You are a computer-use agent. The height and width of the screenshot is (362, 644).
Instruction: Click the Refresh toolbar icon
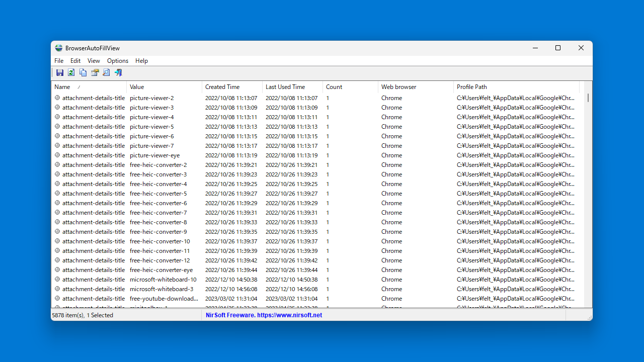71,73
